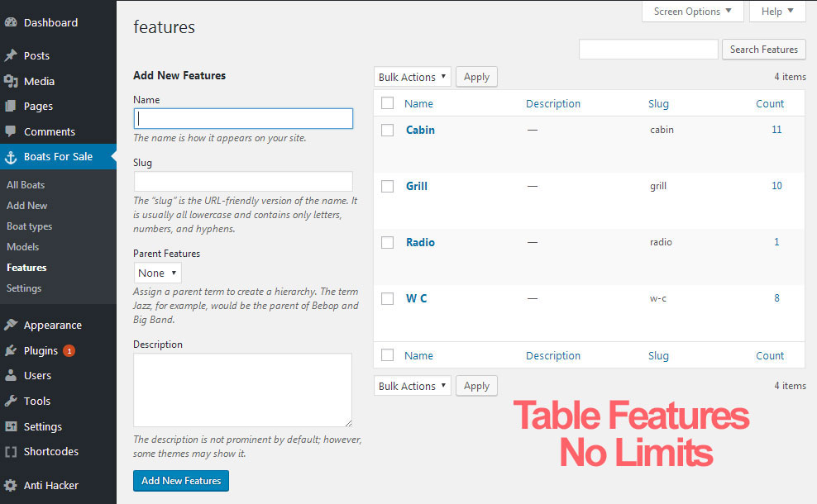Click the Shortcodes brackets icon
Screen dimensions: 817x504
click(11, 451)
